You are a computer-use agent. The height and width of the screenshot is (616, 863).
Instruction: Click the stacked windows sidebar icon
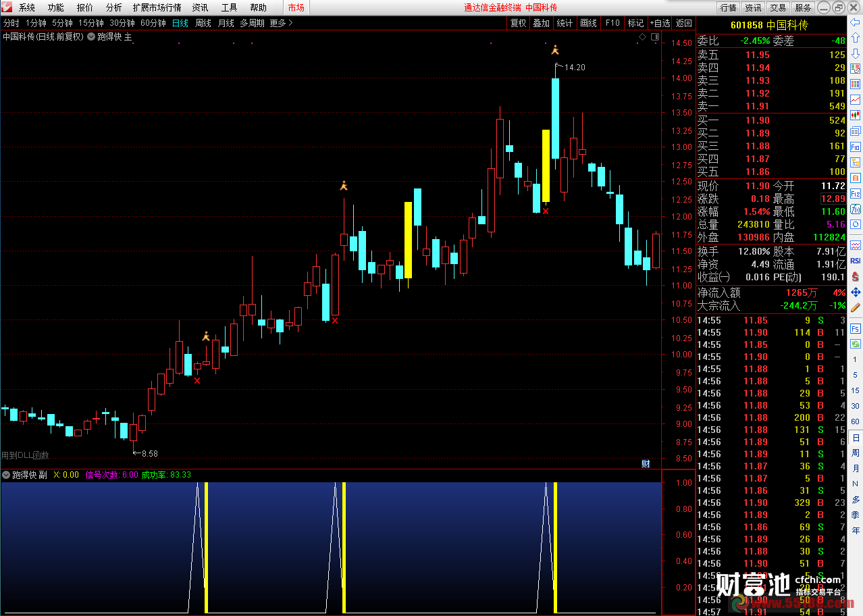[x=856, y=131]
